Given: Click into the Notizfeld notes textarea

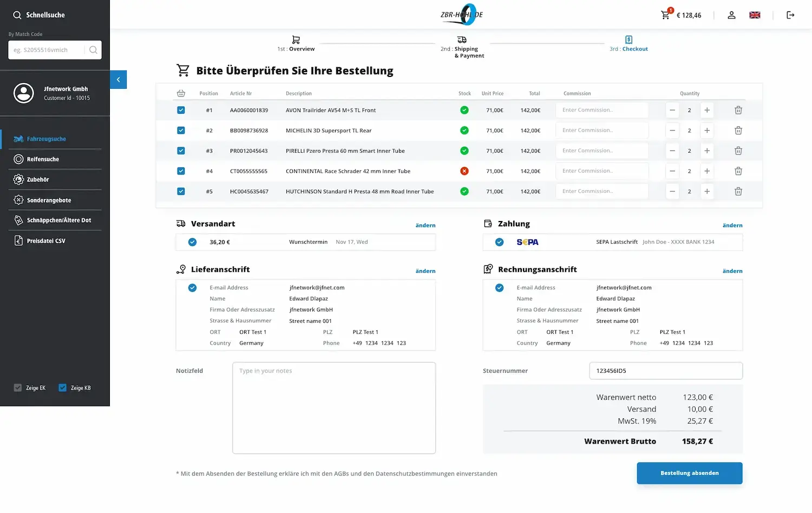Looking at the screenshot, I should (334, 408).
